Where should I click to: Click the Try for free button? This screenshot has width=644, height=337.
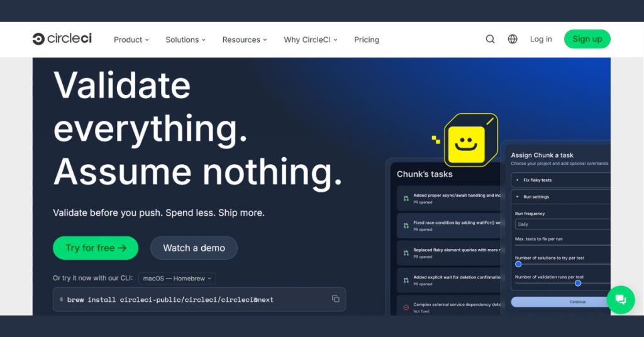click(96, 248)
